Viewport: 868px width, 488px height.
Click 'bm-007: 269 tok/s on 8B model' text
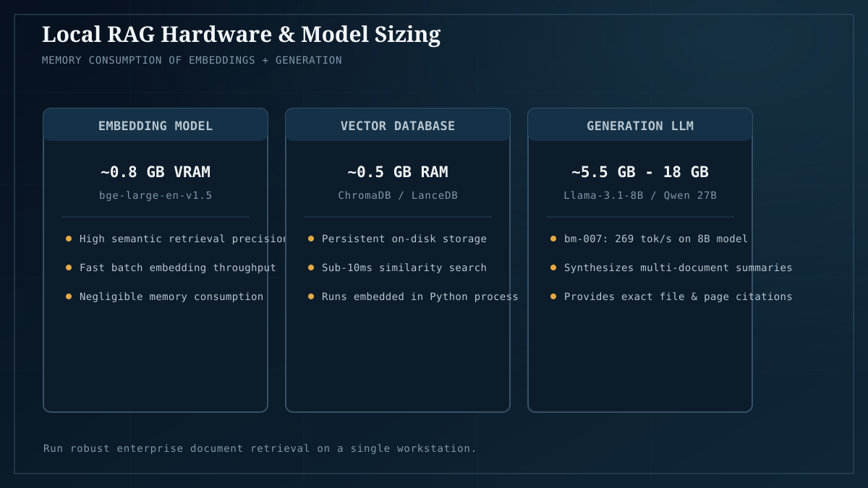(x=656, y=239)
